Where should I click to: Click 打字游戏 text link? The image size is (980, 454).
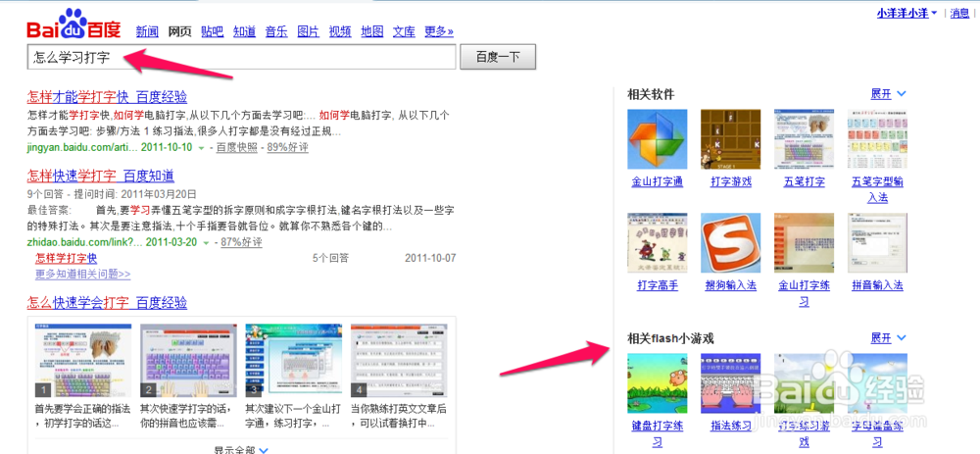(x=731, y=182)
